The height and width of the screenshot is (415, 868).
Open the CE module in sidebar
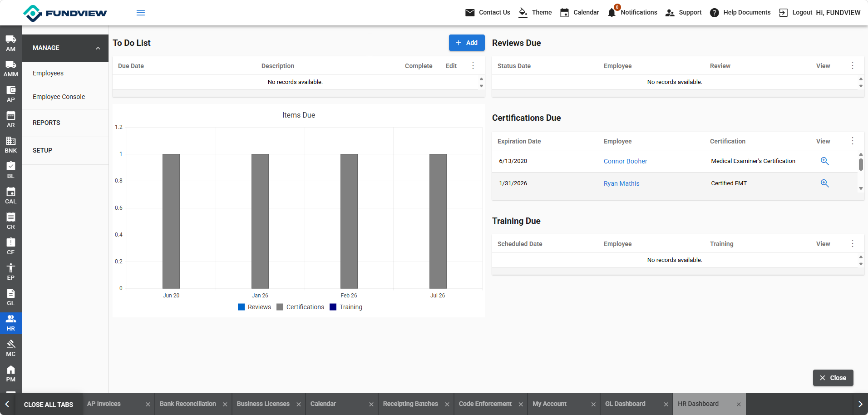[x=11, y=247]
